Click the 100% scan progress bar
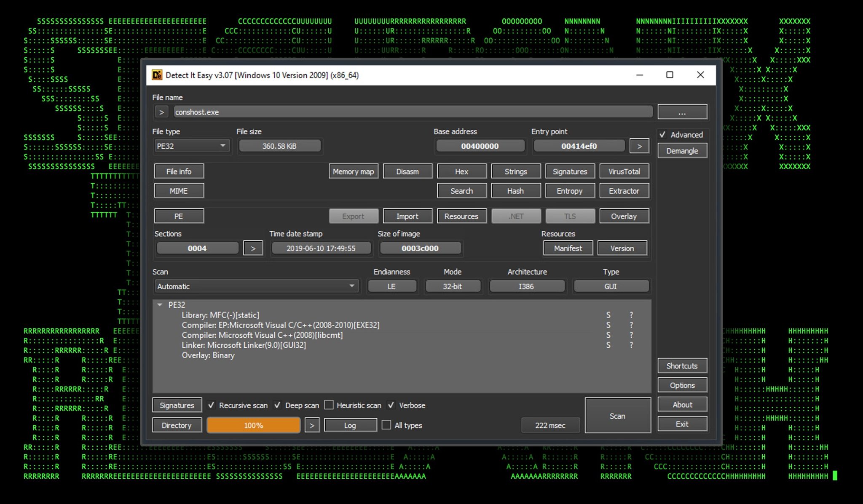Image resolution: width=863 pixels, height=504 pixels. point(253,425)
